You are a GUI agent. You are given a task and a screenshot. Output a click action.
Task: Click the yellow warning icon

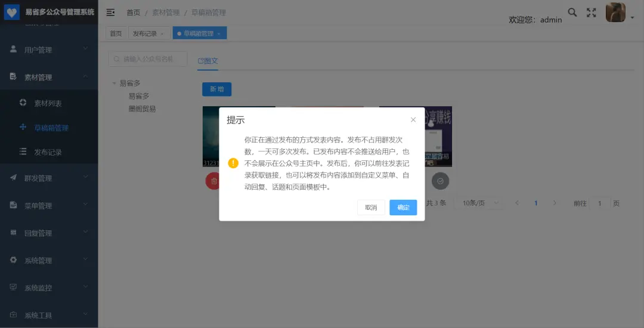pos(233,163)
